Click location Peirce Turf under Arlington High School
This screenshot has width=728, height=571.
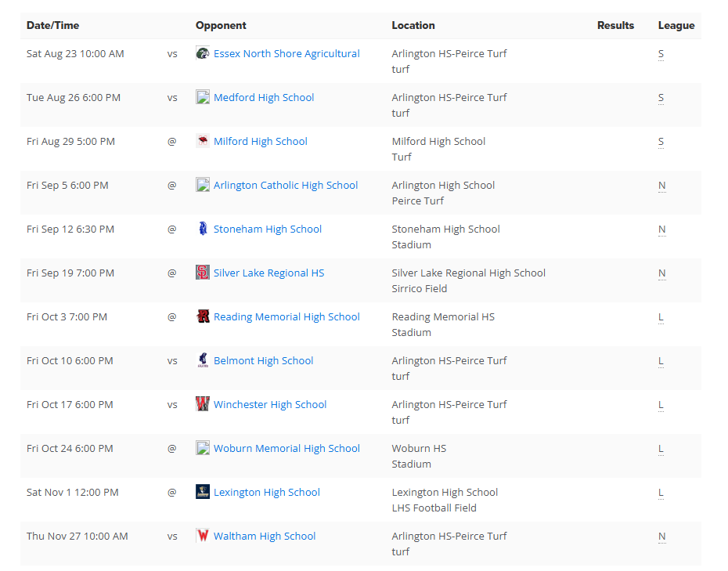417,201
